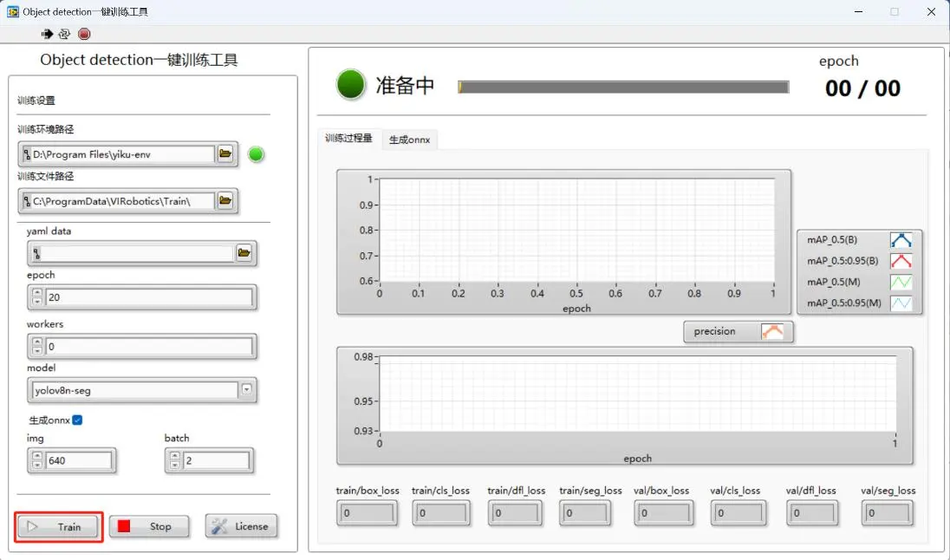This screenshot has width=950, height=560.
Task: Increment the epoch stepper value
Action: [x=36, y=293]
